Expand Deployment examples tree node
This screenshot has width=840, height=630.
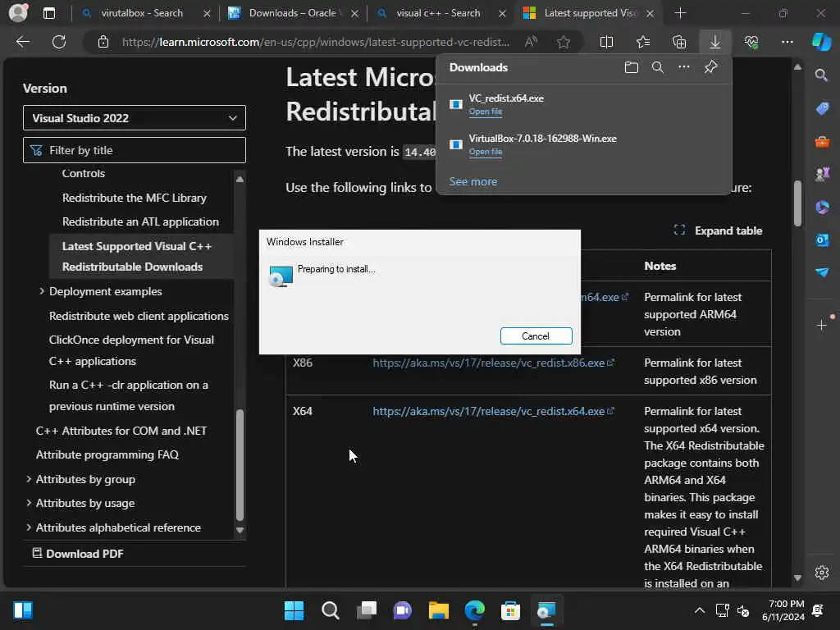[42, 291]
